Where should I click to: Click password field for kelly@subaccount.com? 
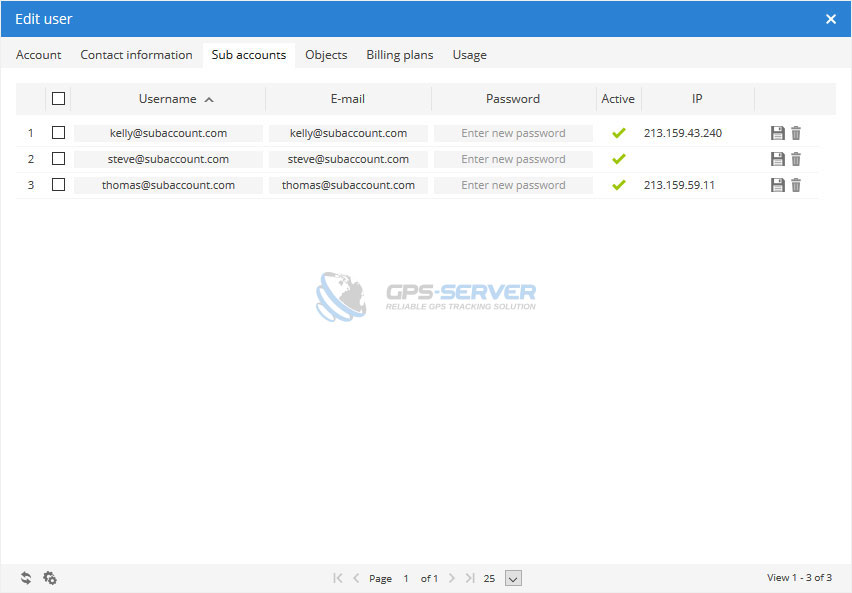[513, 133]
